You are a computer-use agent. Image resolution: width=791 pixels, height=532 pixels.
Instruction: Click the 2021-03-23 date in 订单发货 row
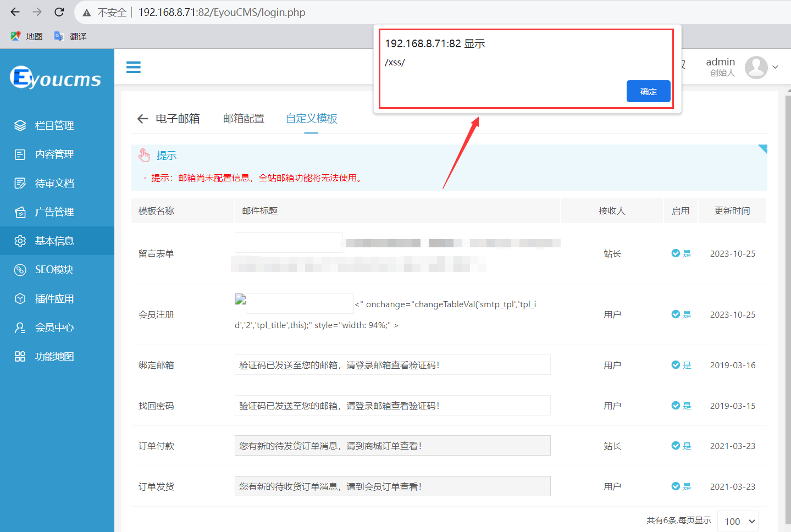point(733,486)
